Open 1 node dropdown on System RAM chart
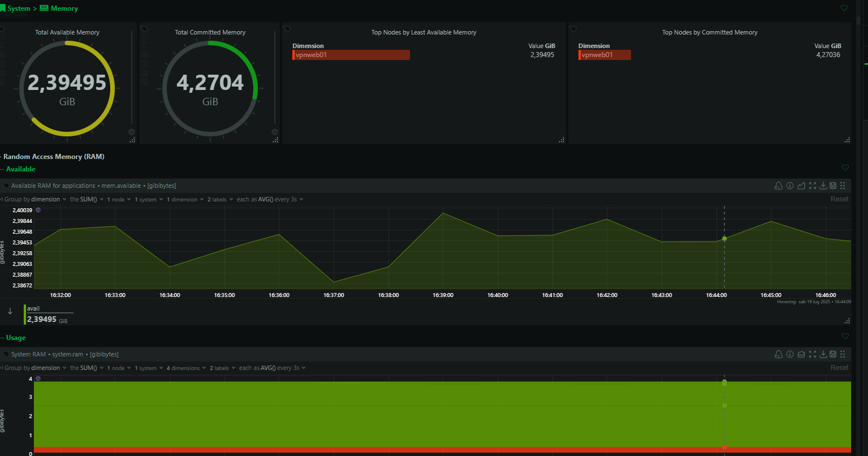The width and height of the screenshot is (868, 456). tap(119, 368)
